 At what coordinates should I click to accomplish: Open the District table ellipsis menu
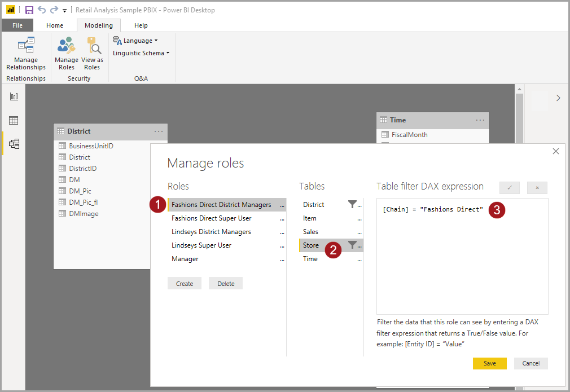coord(159,131)
